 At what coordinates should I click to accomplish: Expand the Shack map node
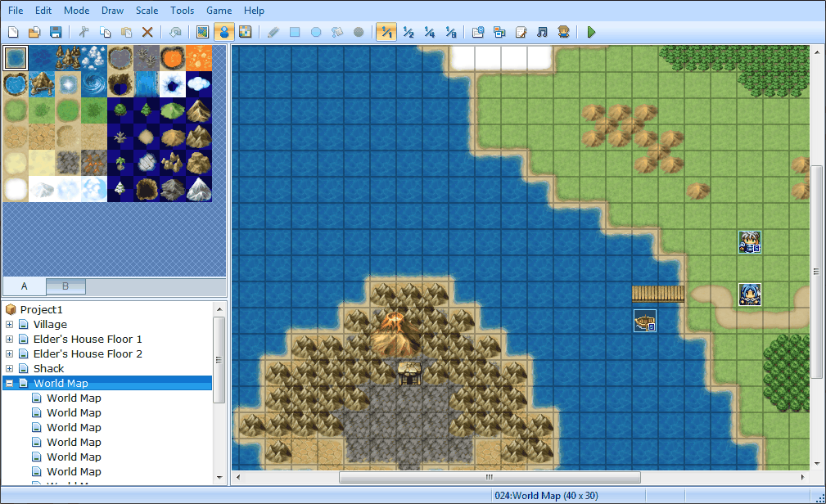point(10,369)
